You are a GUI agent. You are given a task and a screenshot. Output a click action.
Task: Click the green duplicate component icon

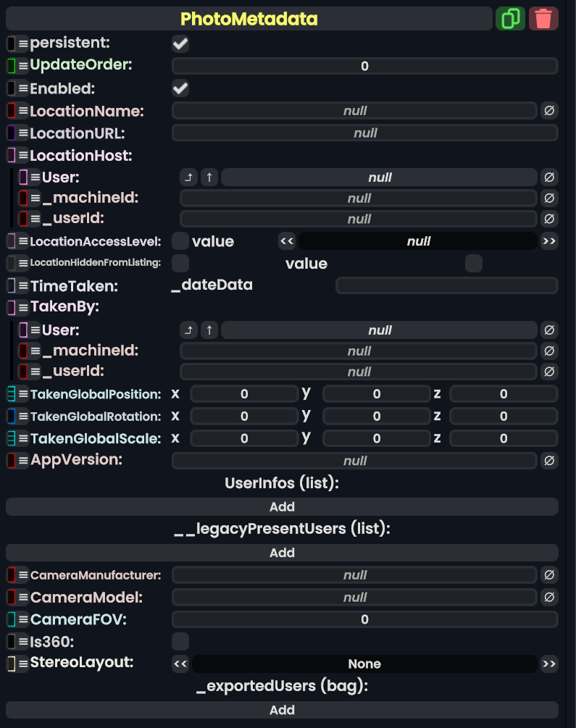tap(510, 18)
